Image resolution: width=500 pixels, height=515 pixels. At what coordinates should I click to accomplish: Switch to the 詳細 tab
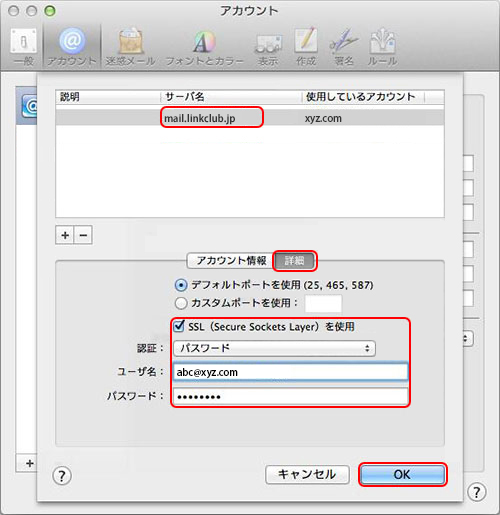click(x=294, y=260)
